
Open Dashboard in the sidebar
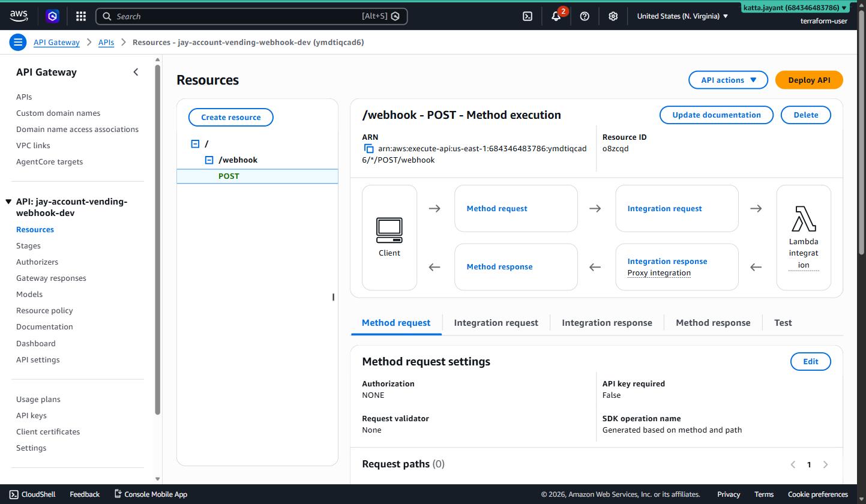[x=35, y=344]
